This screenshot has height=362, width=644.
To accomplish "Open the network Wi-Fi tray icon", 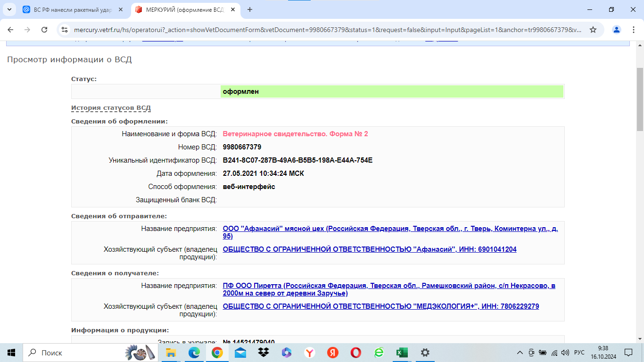I will tap(554, 353).
